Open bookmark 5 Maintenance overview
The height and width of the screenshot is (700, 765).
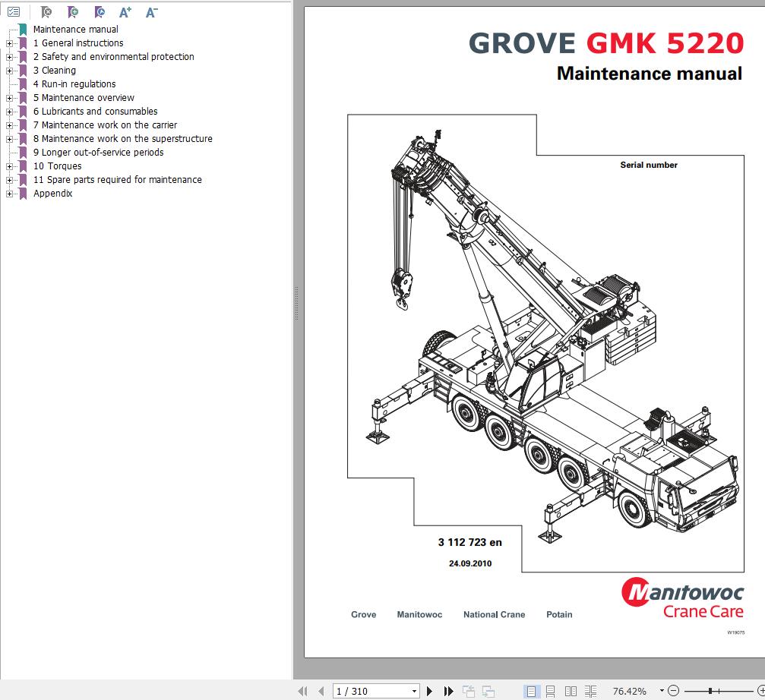84,97
